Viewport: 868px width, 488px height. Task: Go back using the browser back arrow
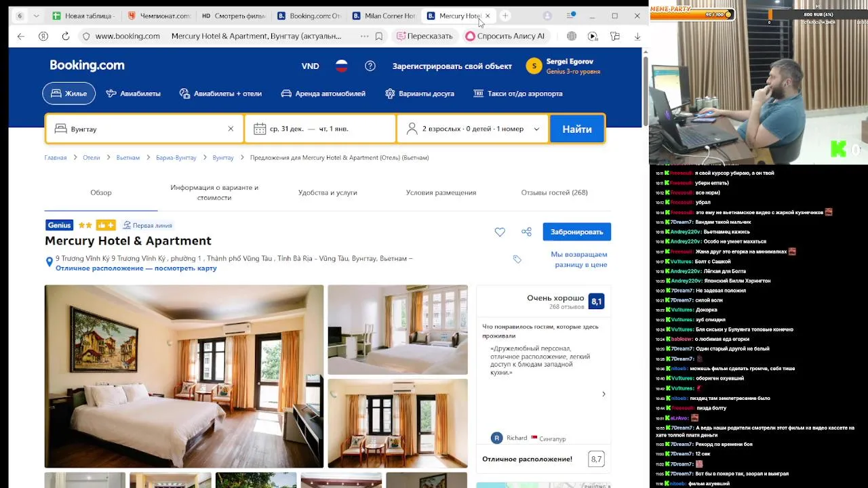click(21, 36)
